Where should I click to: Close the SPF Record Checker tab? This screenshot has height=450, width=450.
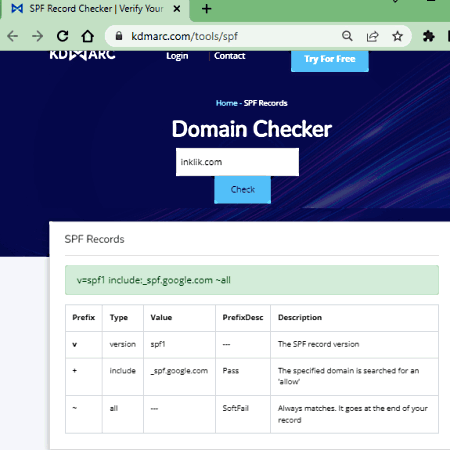177,9
